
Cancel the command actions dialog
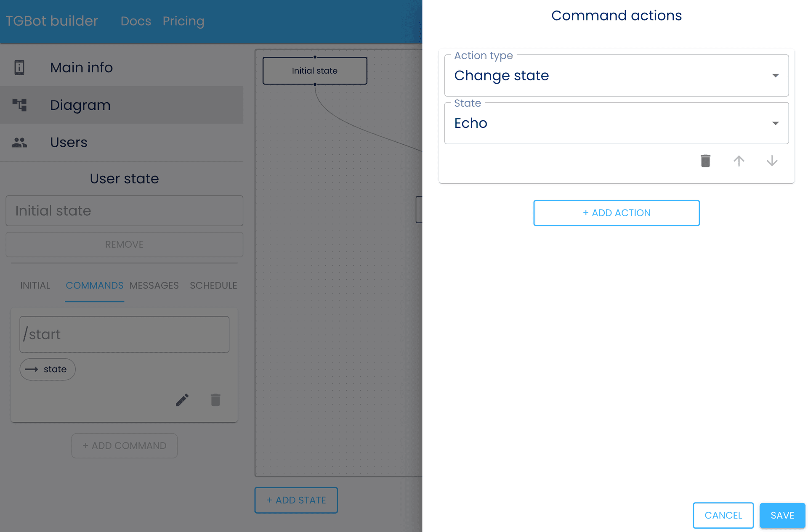click(723, 515)
